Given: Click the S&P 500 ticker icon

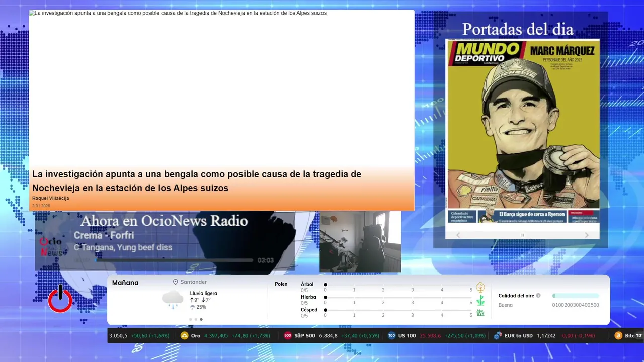Looking at the screenshot, I should pos(288,336).
